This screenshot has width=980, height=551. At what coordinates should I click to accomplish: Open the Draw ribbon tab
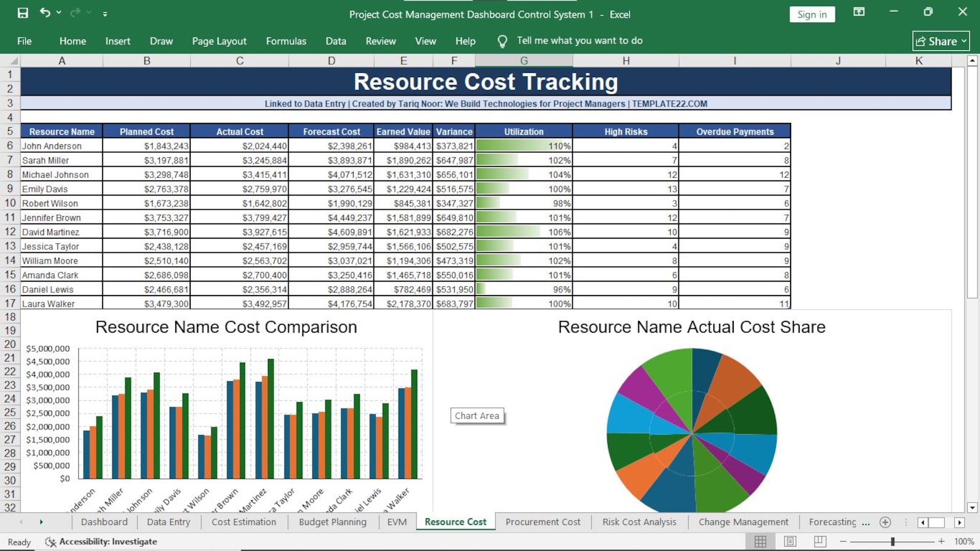[x=161, y=41]
